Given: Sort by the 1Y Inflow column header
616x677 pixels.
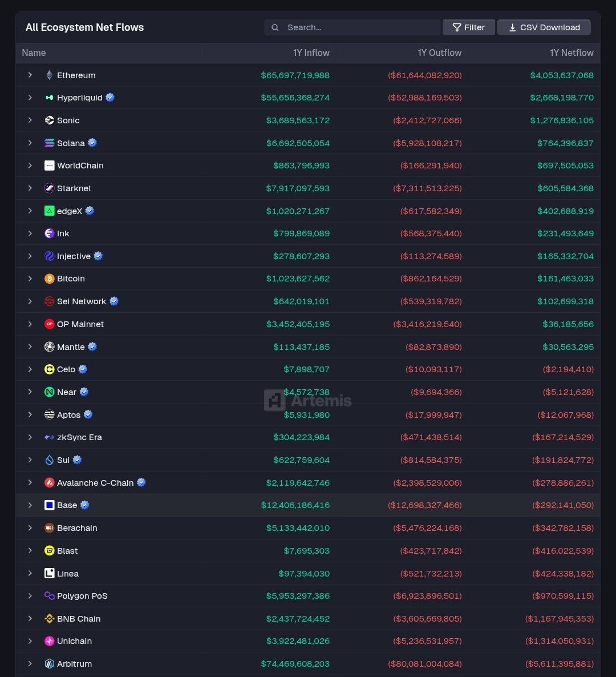Looking at the screenshot, I should click(311, 53).
